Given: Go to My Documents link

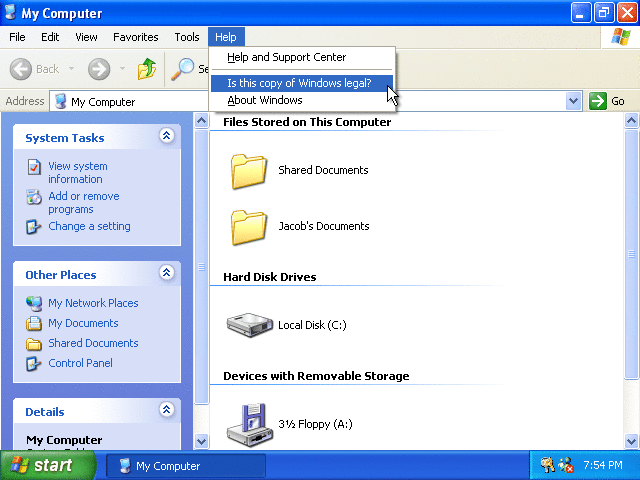Looking at the screenshot, I should (83, 323).
